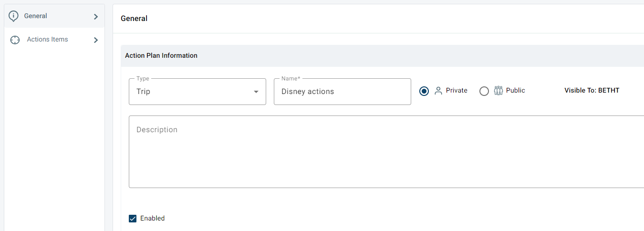Click the group icon beside Public
Screen dimensions: 644x231
[x=499, y=91]
